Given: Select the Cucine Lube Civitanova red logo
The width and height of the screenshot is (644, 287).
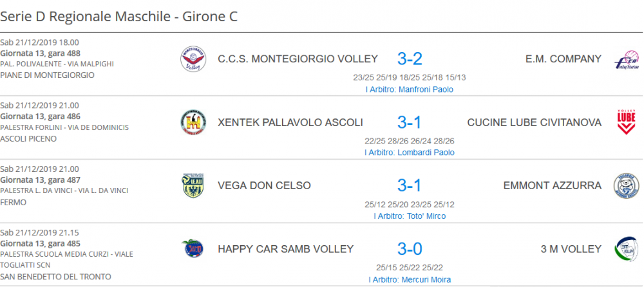Looking at the screenshot, I should (x=627, y=122).
